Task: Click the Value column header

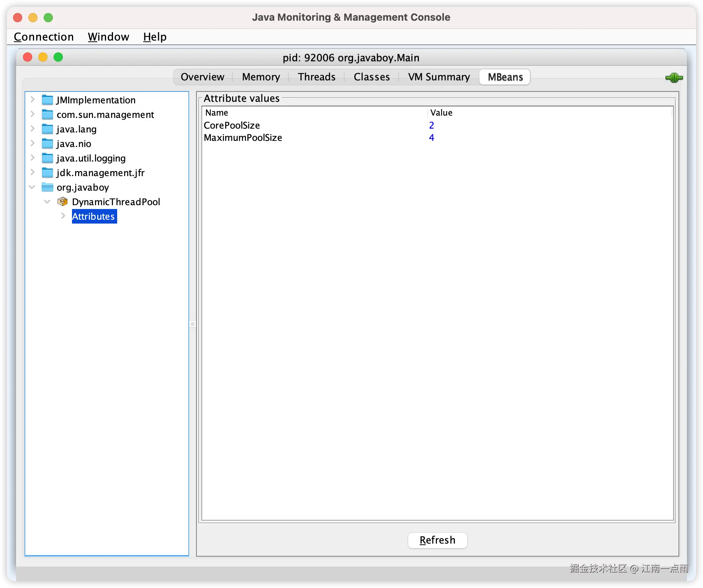Action: [x=550, y=113]
